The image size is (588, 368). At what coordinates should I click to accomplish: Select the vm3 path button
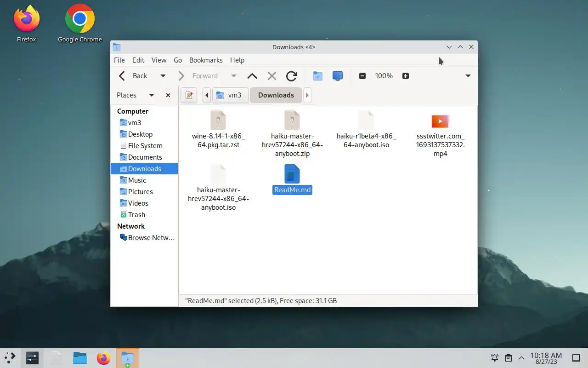(230, 95)
